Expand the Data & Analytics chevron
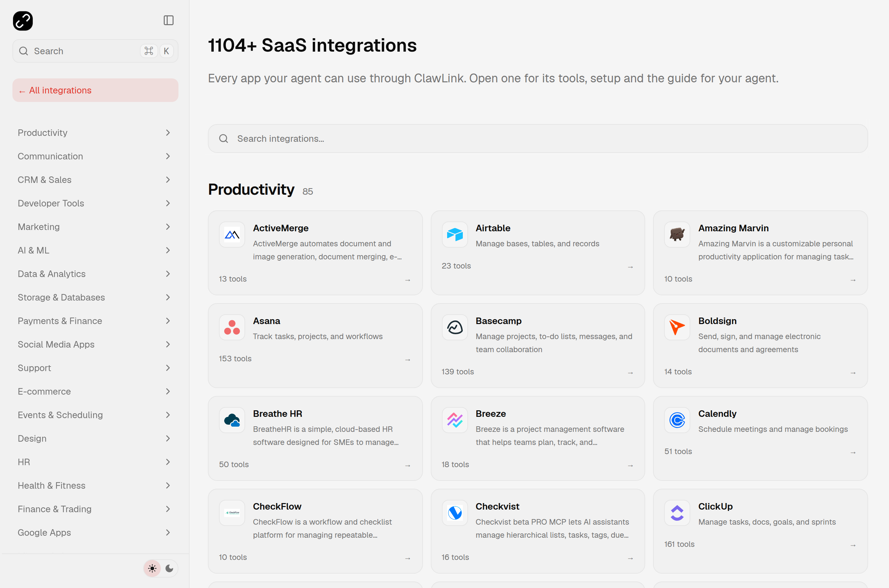 coord(168,274)
